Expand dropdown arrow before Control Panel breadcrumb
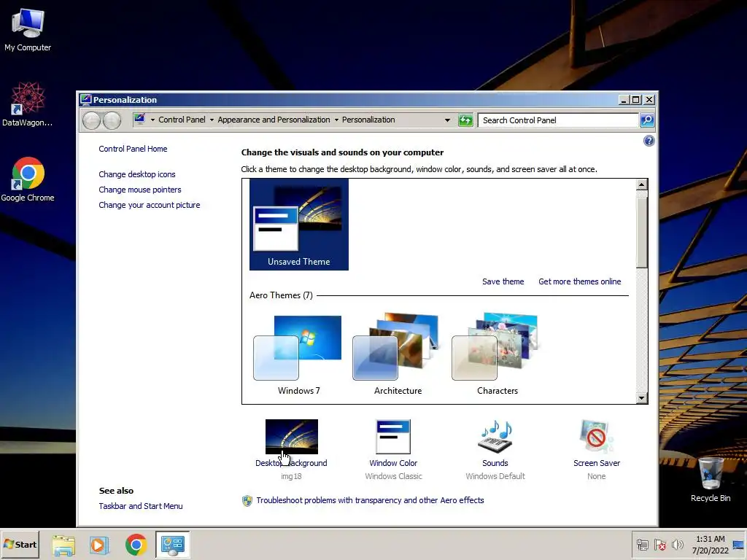 tap(152, 120)
